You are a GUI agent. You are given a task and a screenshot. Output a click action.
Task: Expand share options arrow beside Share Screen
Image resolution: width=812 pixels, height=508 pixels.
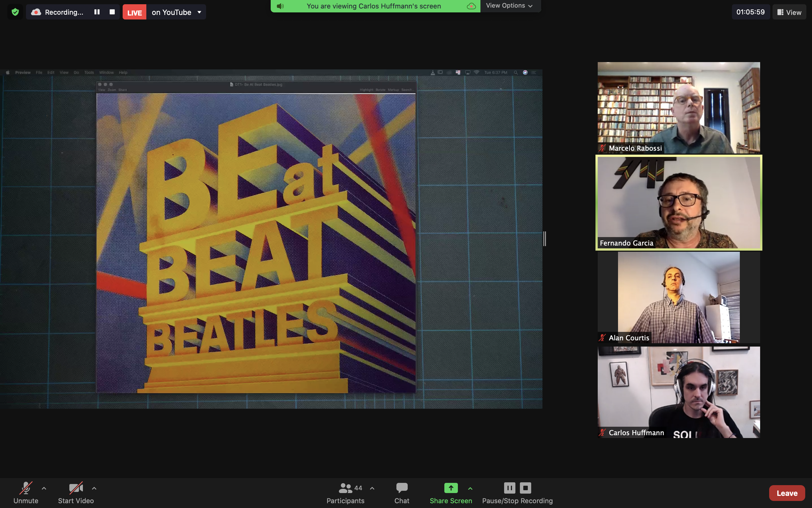[470, 488]
